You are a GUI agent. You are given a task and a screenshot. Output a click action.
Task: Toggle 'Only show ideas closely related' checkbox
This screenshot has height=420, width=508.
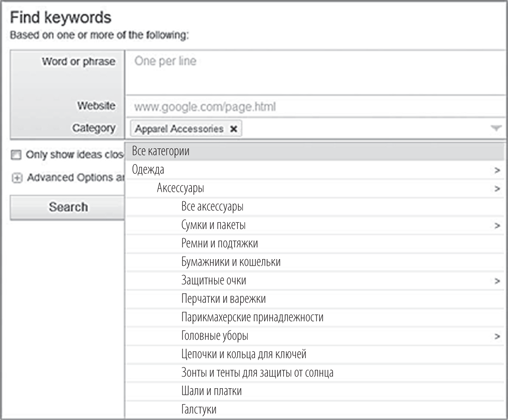pyautogui.click(x=16, y=155)
